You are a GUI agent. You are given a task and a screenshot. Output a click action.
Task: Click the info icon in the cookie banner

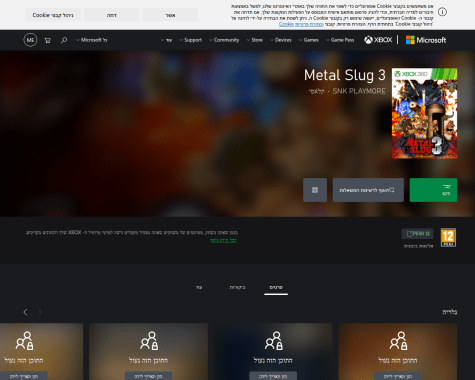pos(442,12)
